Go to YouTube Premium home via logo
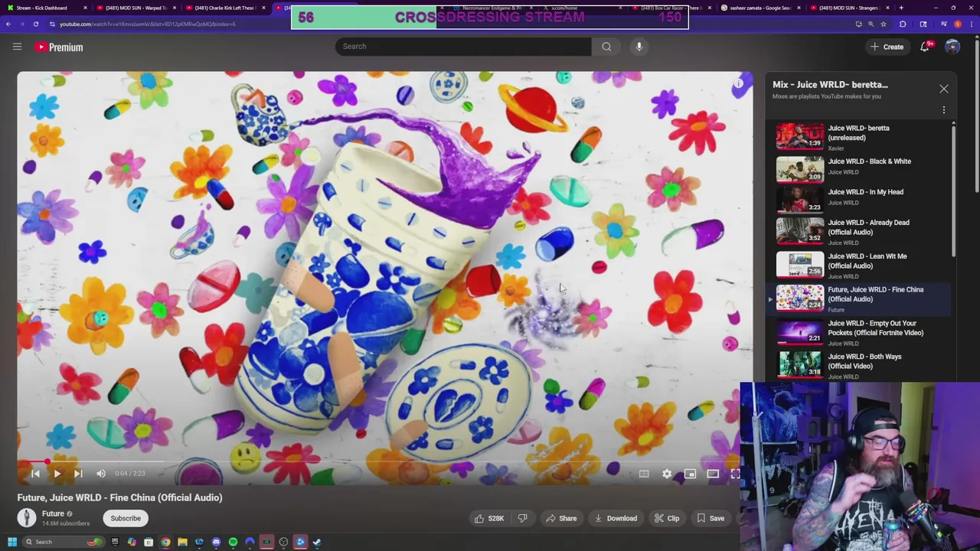The image size is (980, 551). click(58, 47)
